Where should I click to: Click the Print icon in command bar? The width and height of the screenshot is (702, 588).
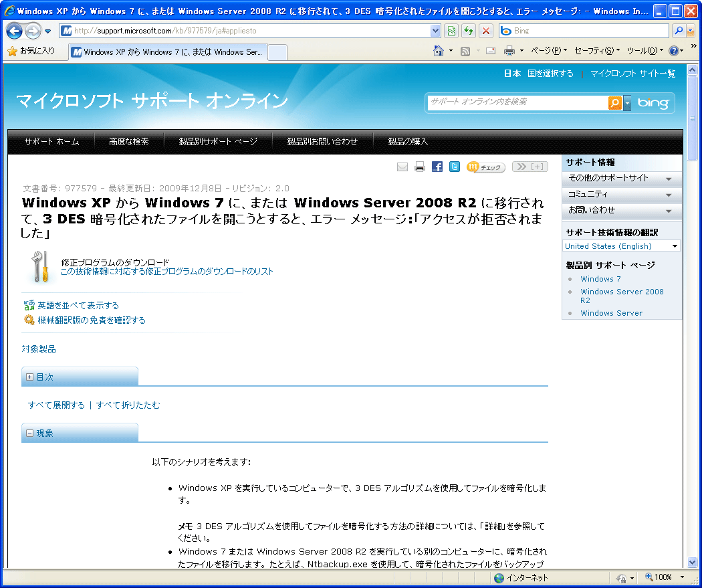(x=509, y=51)
